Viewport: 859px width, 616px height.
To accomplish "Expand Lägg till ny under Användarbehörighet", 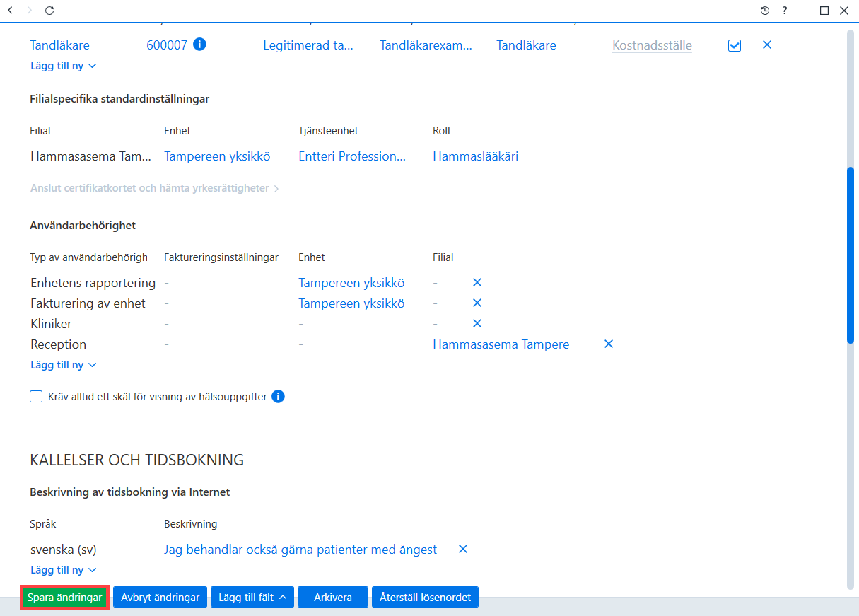I will [64, 365].
